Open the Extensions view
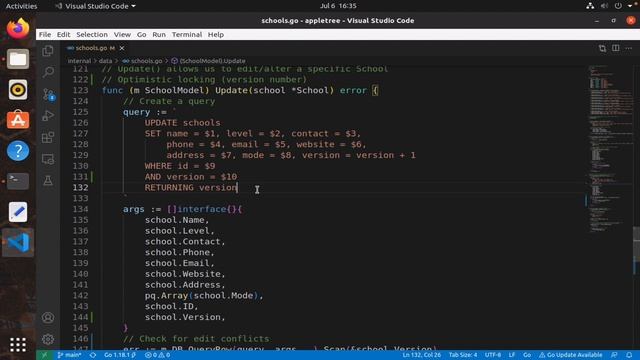The image size is (640, 360). tap(48, 137)
